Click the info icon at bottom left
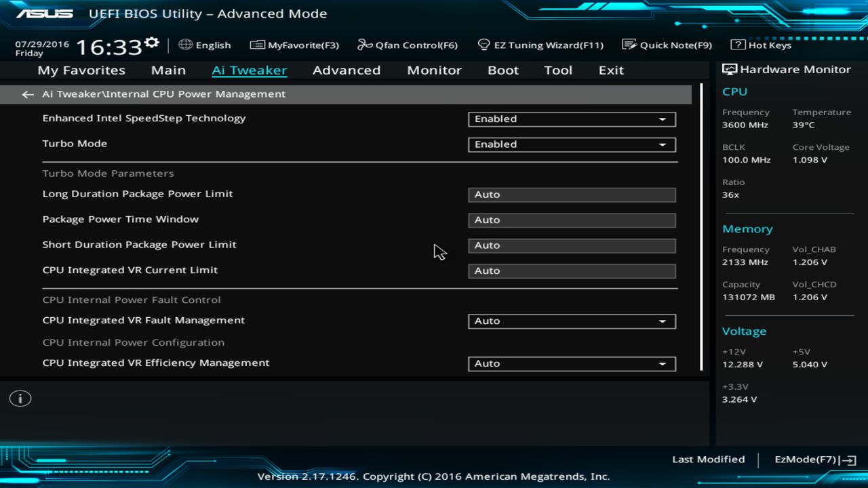 [20, 399]
